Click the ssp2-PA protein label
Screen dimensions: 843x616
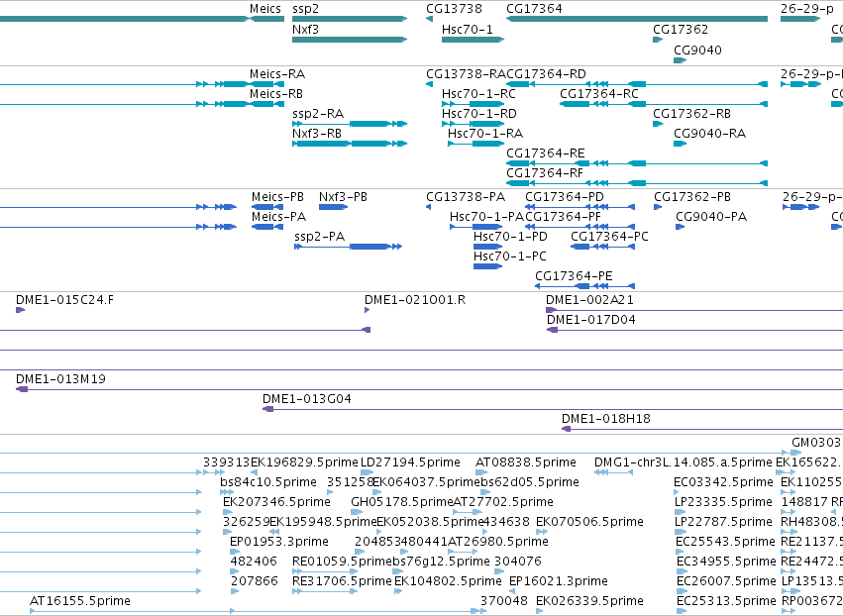319,237
